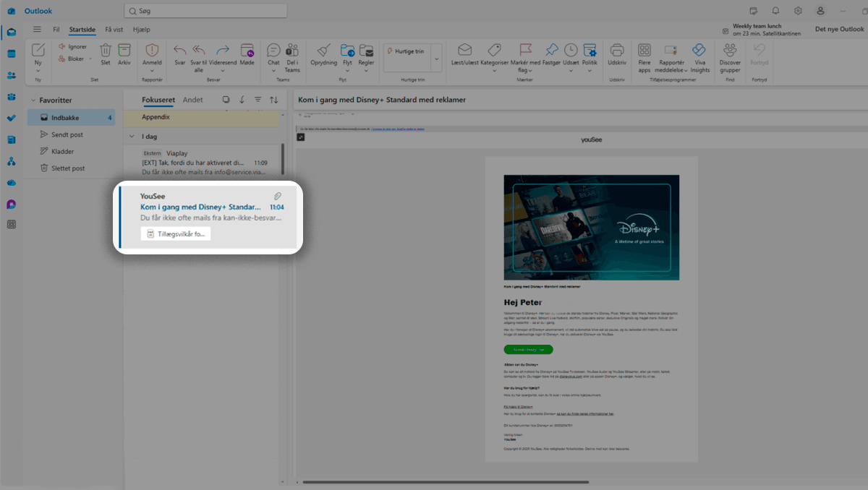
Task: Toggle the navigation pane hamburger button
Action: [x=37, y=30]
